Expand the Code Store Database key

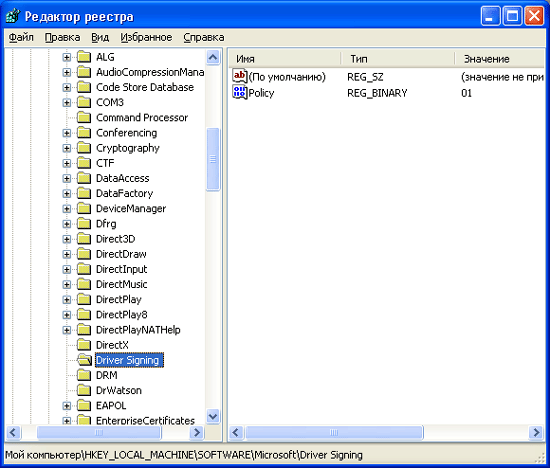(67, 87)
